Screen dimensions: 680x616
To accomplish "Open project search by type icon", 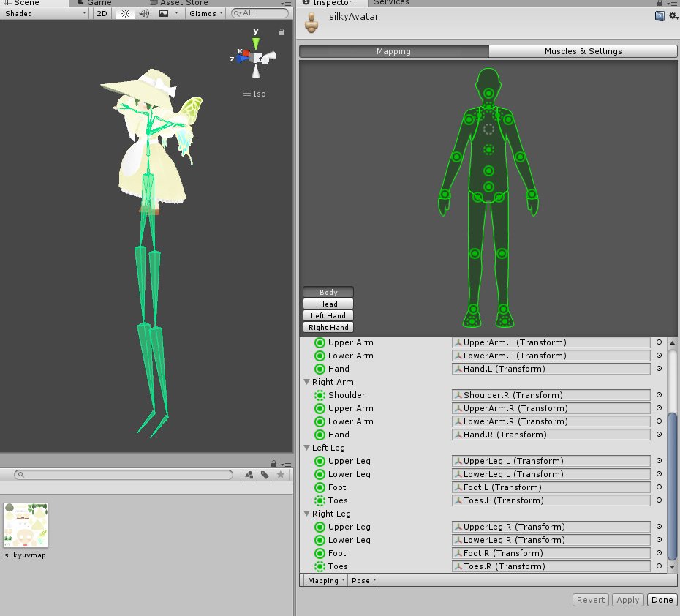I will click(x=249, y=475).
